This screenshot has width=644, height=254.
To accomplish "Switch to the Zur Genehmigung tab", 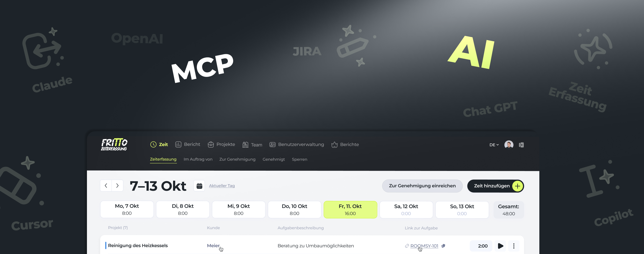I will [x=237, y=159].
